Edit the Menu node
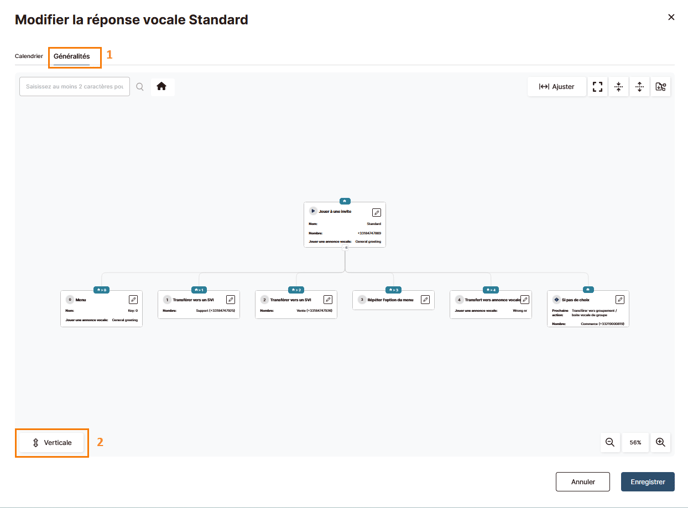This screenshot has width=688, height=508. (x=133, y=300)
